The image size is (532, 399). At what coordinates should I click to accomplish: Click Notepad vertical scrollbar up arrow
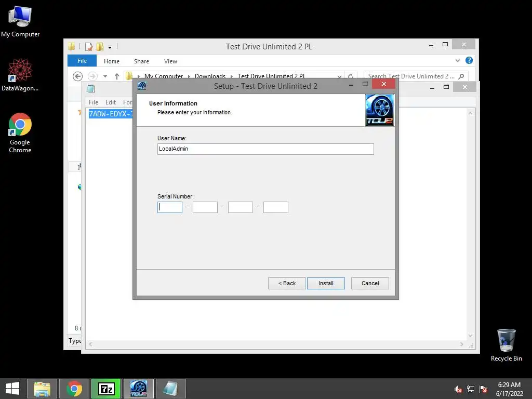[x=470, y=113]
